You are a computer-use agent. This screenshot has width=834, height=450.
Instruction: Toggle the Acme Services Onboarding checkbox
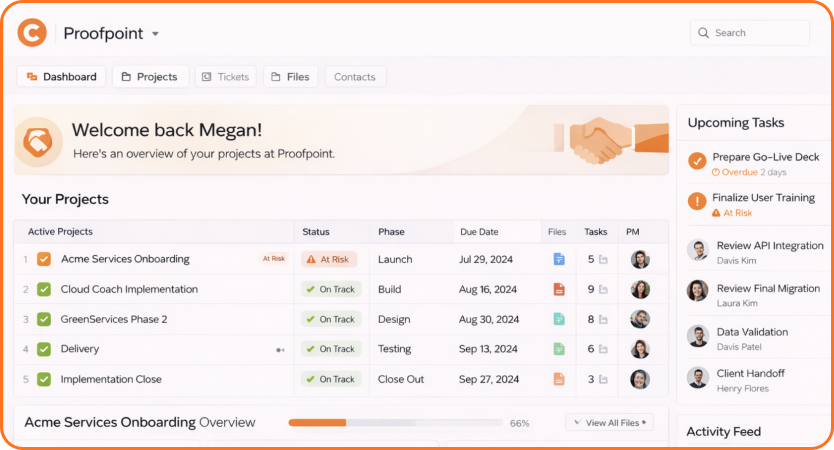[x=44, y=259]
